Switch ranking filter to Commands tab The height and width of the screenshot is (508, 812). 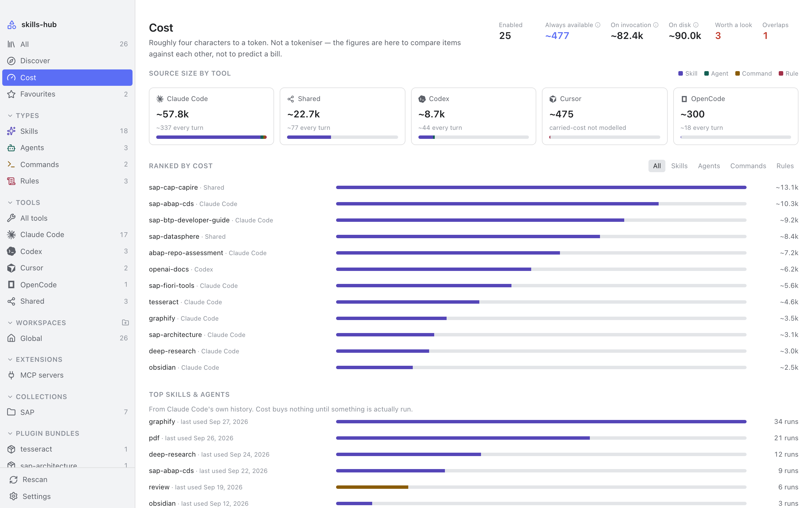748,166
